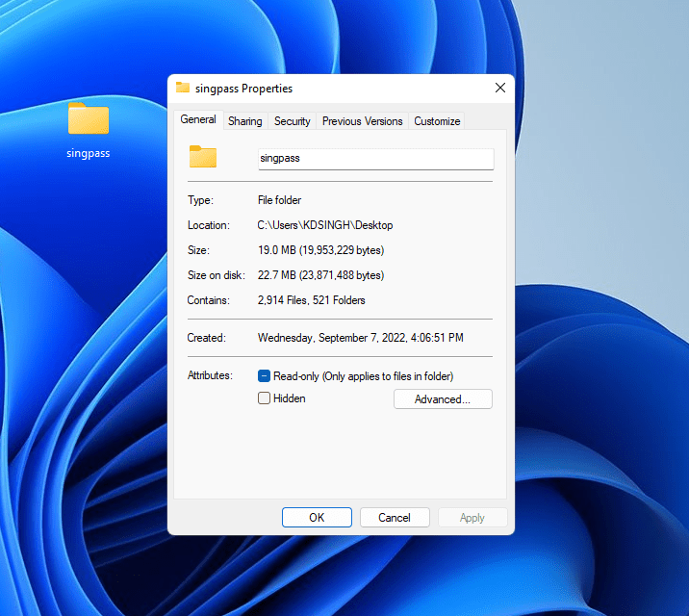Click the 'Attributes:' label

210,375
